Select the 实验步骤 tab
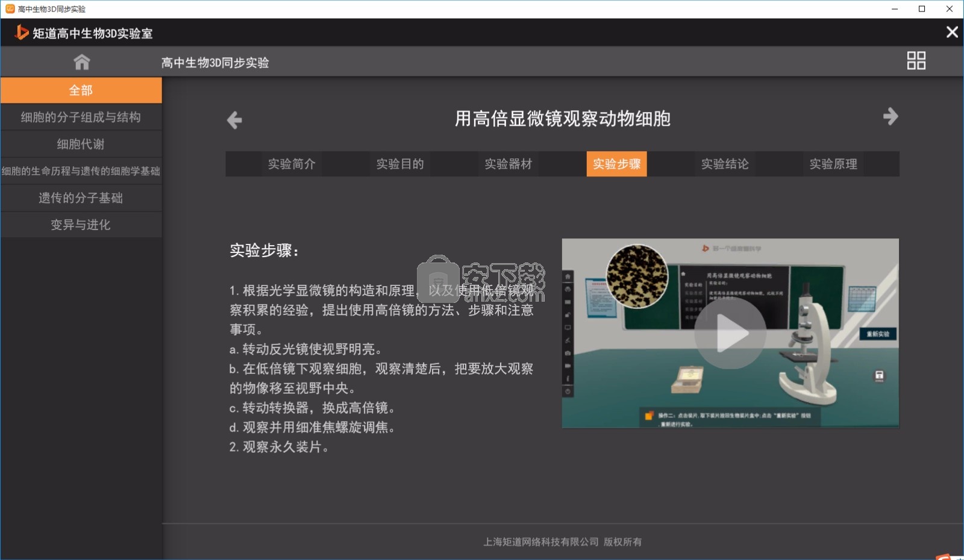The width and height of the screenshot is (964, 560). coord(616,164)
